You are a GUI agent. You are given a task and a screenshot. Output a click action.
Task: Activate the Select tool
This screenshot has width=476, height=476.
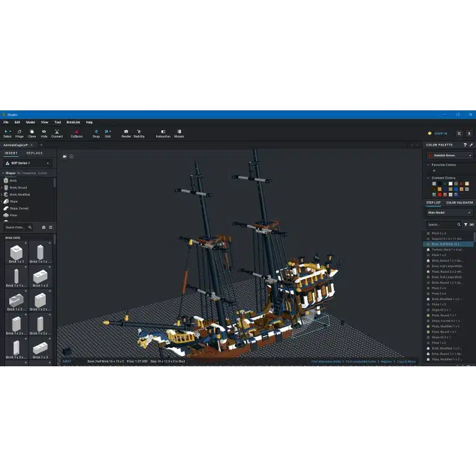[x=7, y=134]
